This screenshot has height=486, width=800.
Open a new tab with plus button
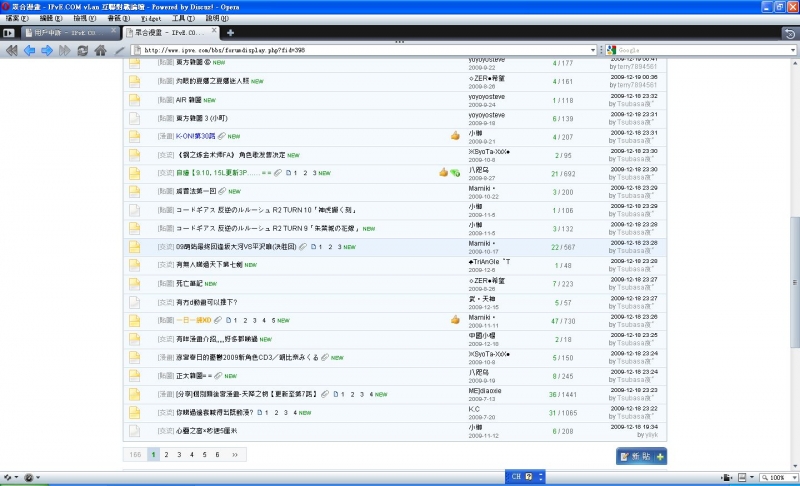(229, 33)
